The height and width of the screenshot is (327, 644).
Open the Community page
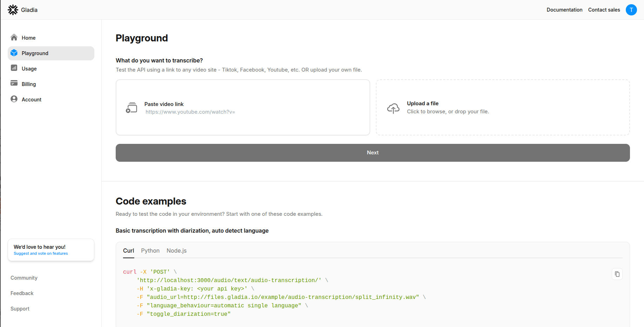point(24,278)
